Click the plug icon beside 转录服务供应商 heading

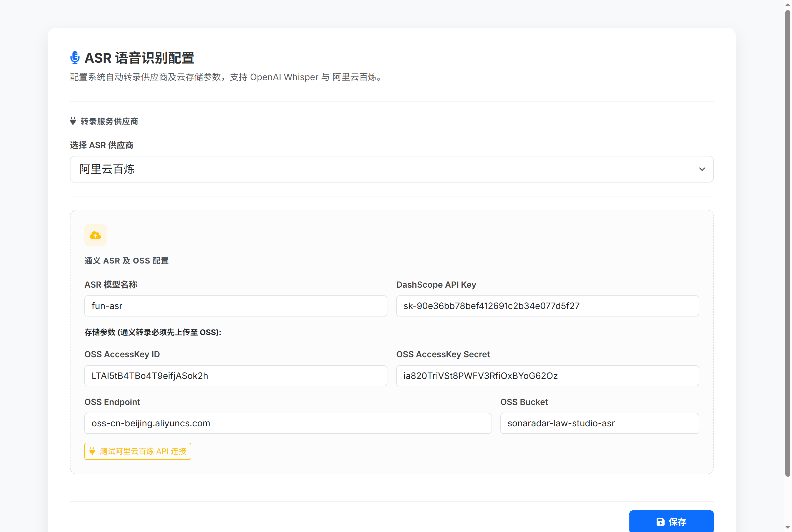(73, 121)
